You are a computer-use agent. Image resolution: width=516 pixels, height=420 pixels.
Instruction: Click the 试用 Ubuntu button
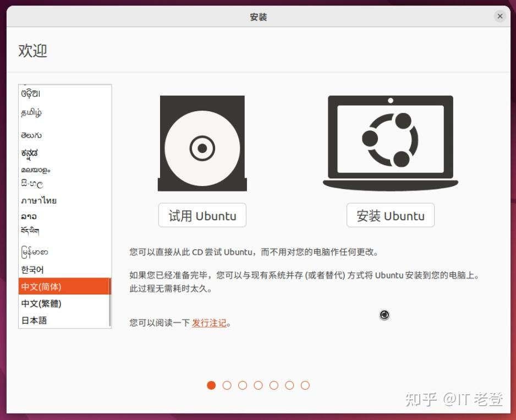click(202, 215)
